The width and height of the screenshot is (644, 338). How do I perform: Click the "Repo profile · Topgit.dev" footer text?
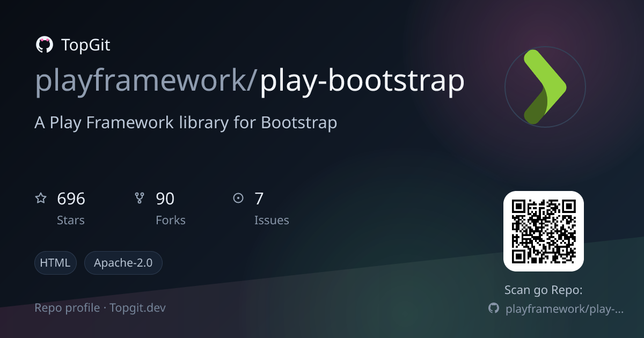click(100, 308)
